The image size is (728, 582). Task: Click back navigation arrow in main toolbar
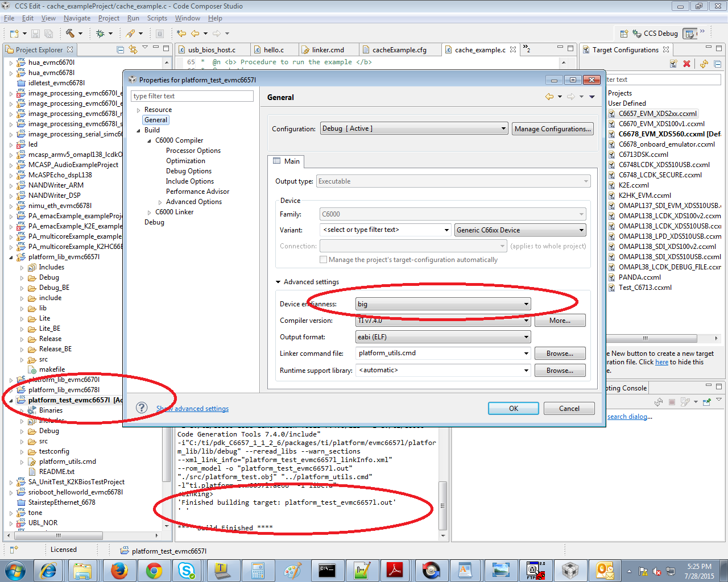(195, 34)
